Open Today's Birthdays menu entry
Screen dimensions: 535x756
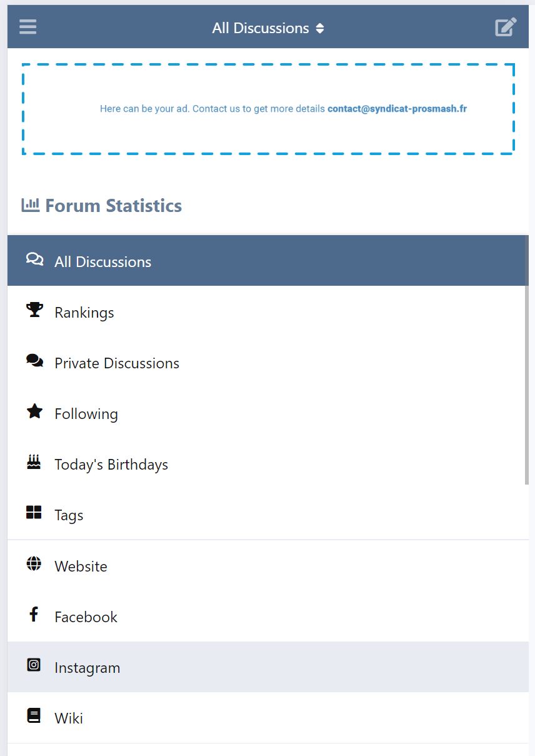[268, 464]
